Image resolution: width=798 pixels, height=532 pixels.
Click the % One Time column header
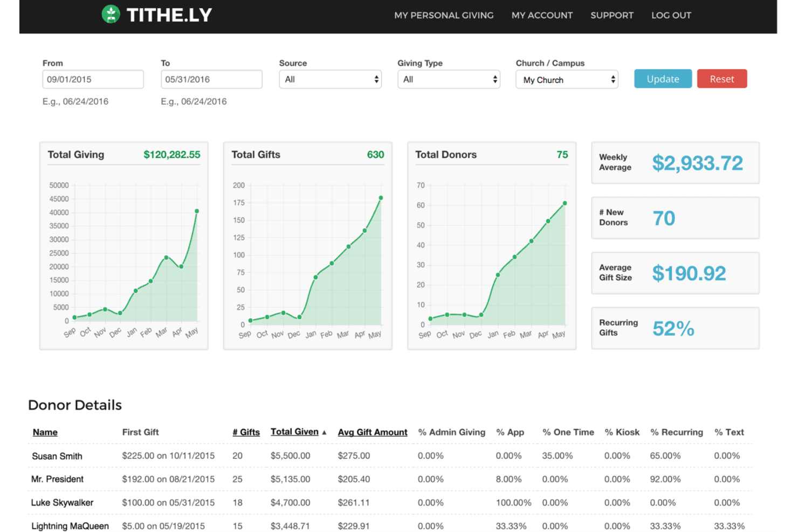(x=568, y=432)
